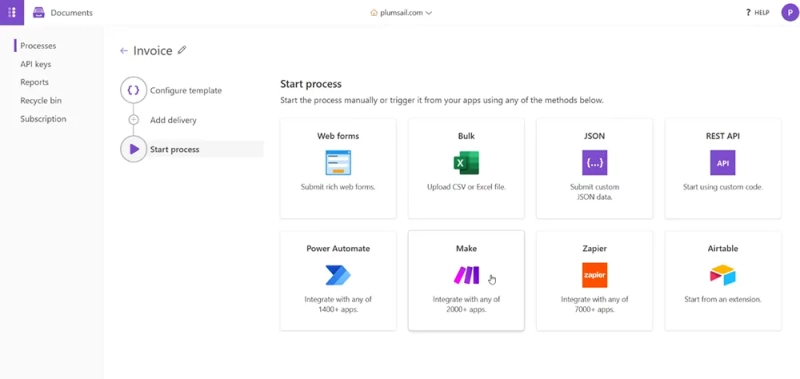800x379 pixels.
Task: Open API keys in the sidebar
Action: click(36, 64)
